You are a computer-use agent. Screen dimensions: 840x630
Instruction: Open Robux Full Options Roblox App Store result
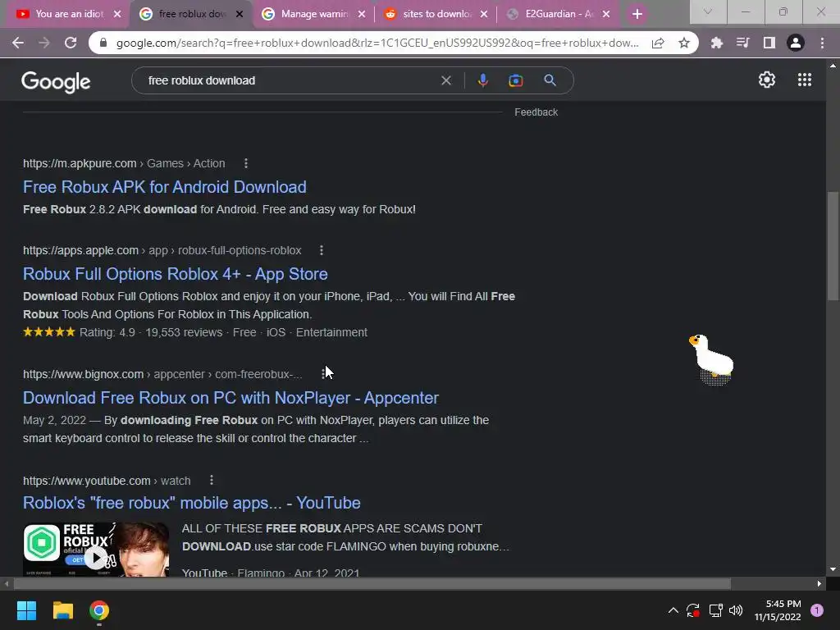pos(176,274)
